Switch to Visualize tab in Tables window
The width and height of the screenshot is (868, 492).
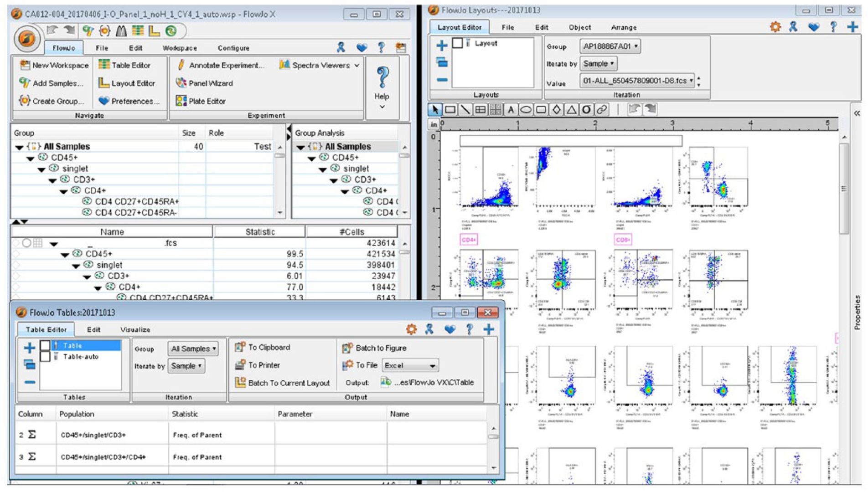[x=135, y=329]
